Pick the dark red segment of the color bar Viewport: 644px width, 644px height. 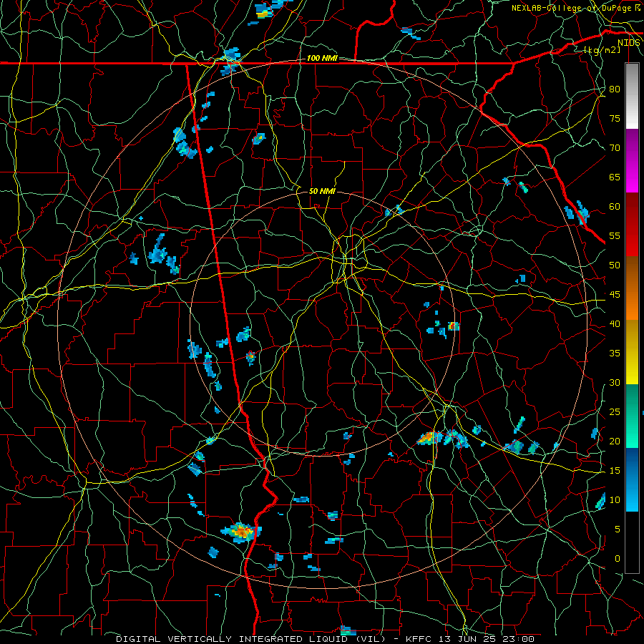[632, 225]
